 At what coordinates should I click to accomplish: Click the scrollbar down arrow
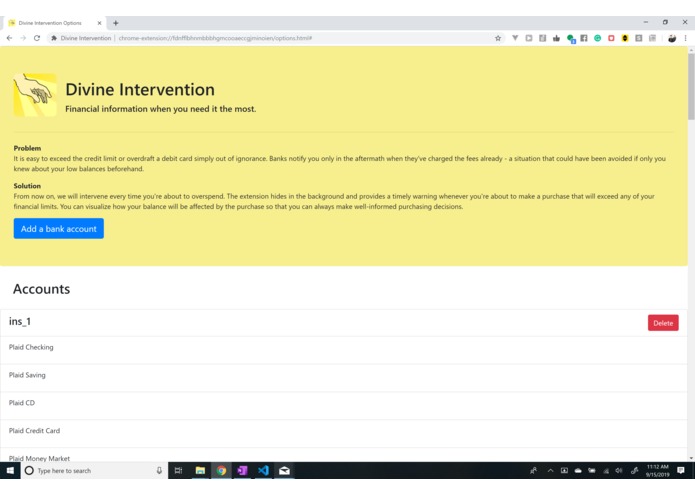tap(691, 458)
